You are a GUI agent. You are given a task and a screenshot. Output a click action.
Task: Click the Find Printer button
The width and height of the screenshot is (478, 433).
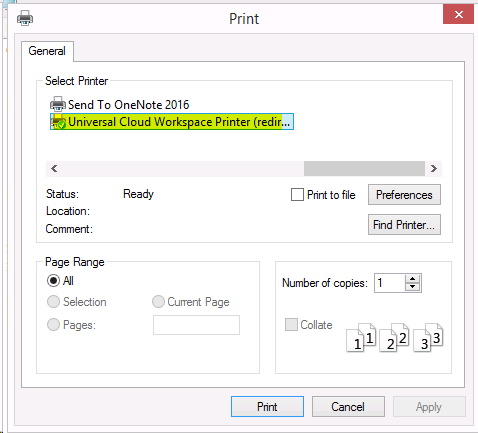[x=404, y=225]
